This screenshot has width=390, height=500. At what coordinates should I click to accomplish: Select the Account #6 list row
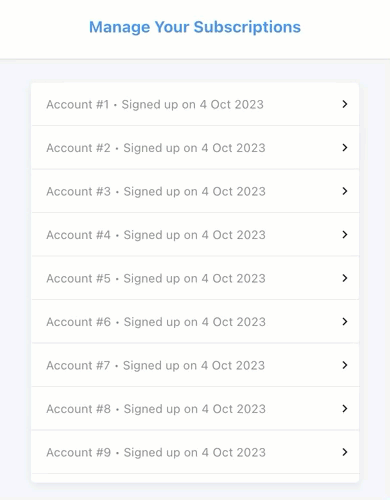[195, 322]
